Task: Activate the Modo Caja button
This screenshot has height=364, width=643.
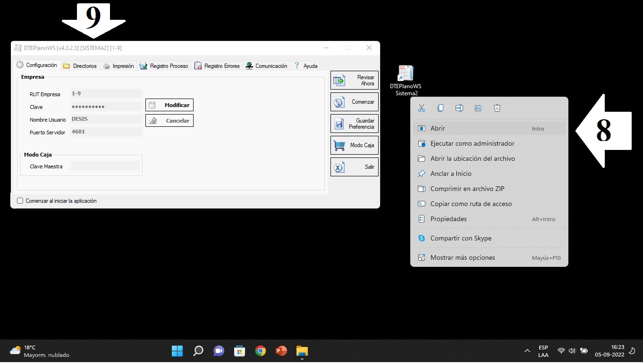Action: tap(355, 145)
